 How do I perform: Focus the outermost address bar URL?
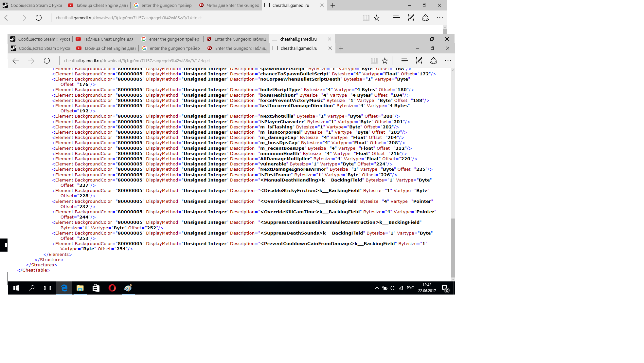[x=129, y=18]
